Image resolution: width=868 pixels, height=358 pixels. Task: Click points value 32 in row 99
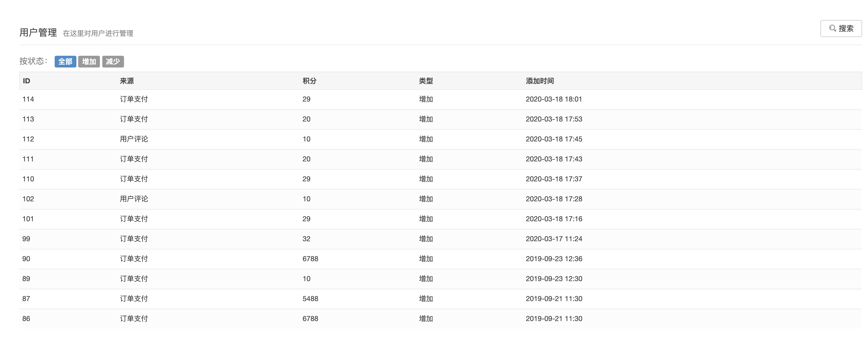[x=306, y=239]
